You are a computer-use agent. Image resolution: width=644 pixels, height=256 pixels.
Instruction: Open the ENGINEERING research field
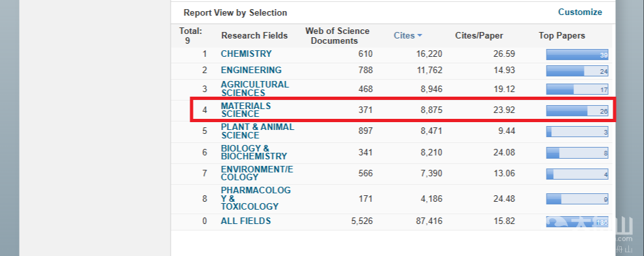[251, 70]
